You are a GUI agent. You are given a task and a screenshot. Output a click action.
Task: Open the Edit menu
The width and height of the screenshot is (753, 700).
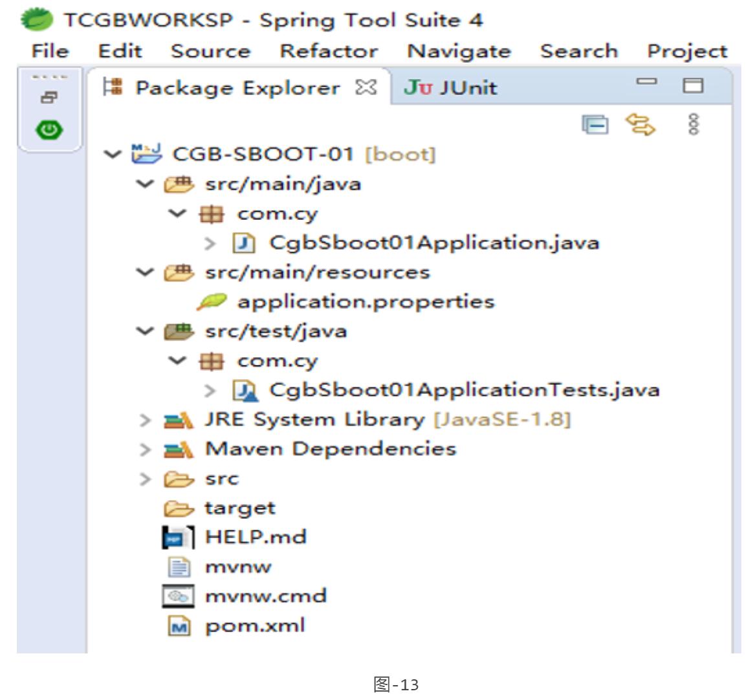pyautogui.click(x=120, y=51)
